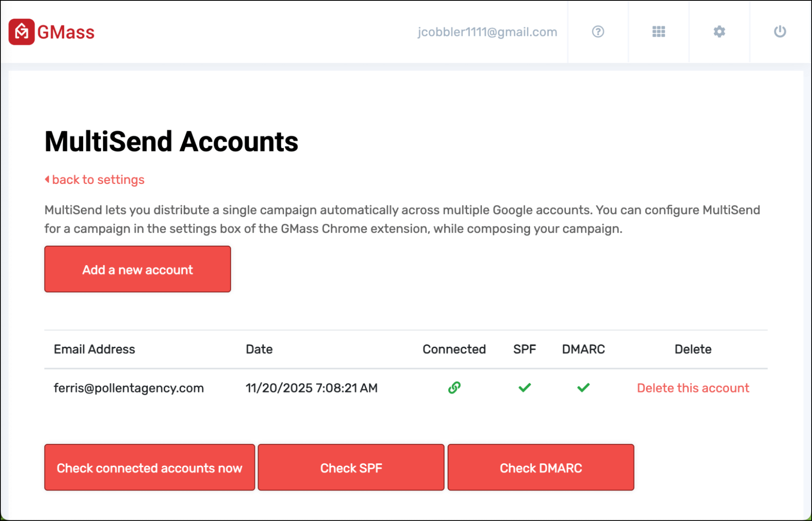Open the help question mark icon
This screenshot has width=812, height=521.
[598, 32]
